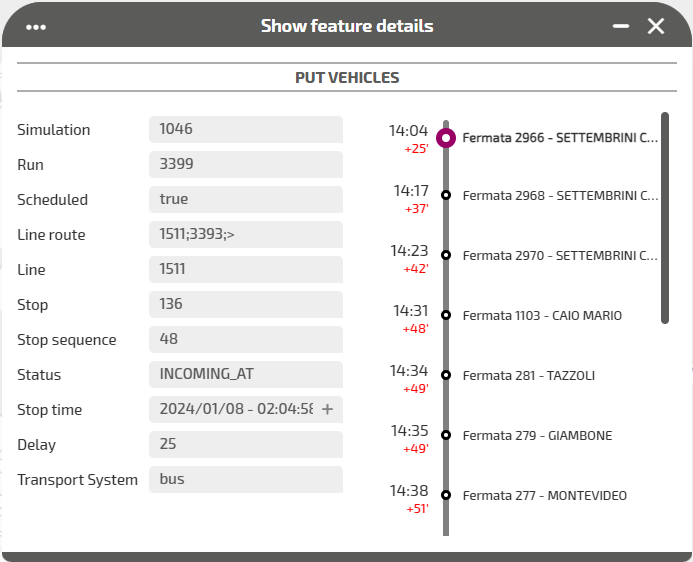The image size is (693, 562).
Task: Click the plus icon in Stop time
Action: (x=327, y=410)
